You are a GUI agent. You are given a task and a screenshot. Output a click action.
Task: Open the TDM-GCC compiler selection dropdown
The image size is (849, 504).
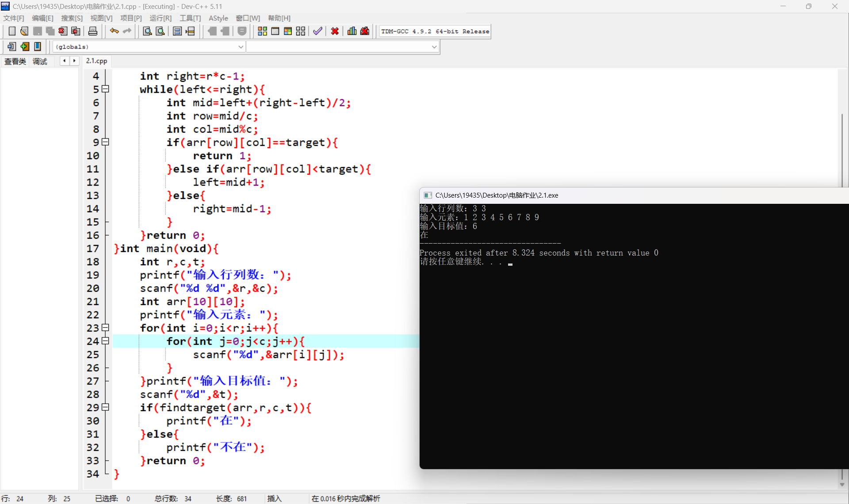[x=435, y=31]
